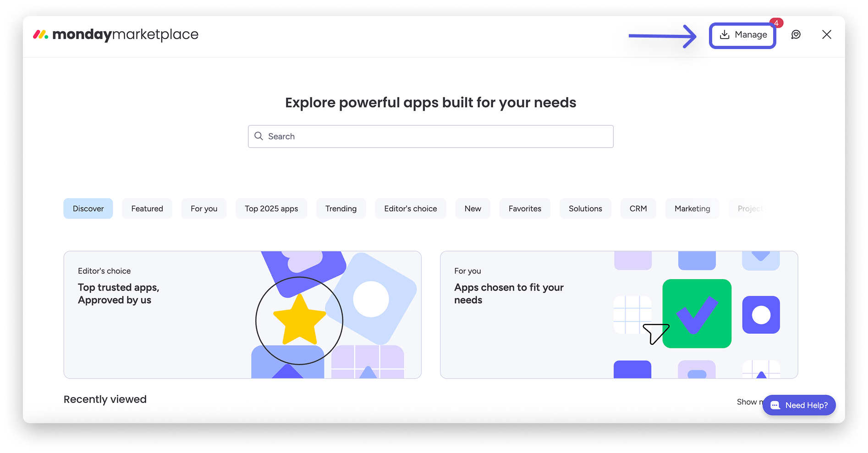Open the For you tab

[x=204, y=209]
